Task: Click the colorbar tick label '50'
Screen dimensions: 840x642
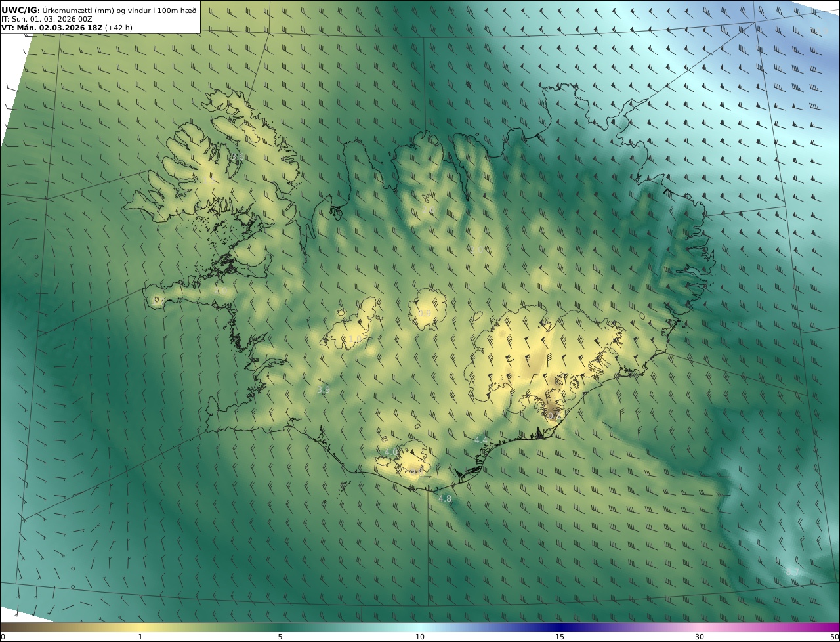Action: click(x=834, y=637)
